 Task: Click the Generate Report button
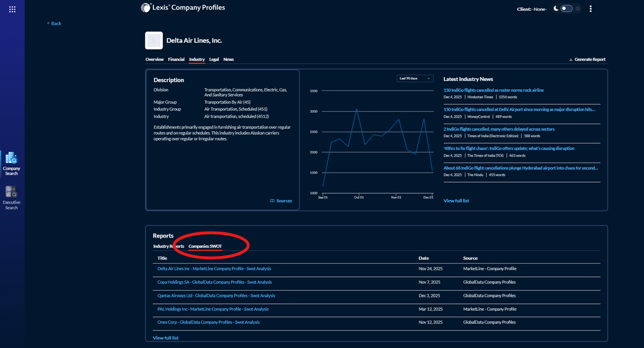coord(587,60)
